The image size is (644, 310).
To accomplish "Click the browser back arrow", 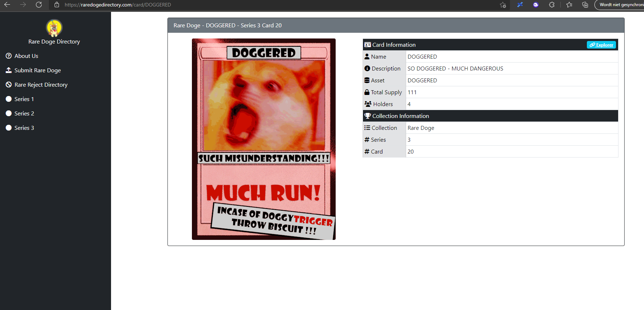I will pos(7,5).
